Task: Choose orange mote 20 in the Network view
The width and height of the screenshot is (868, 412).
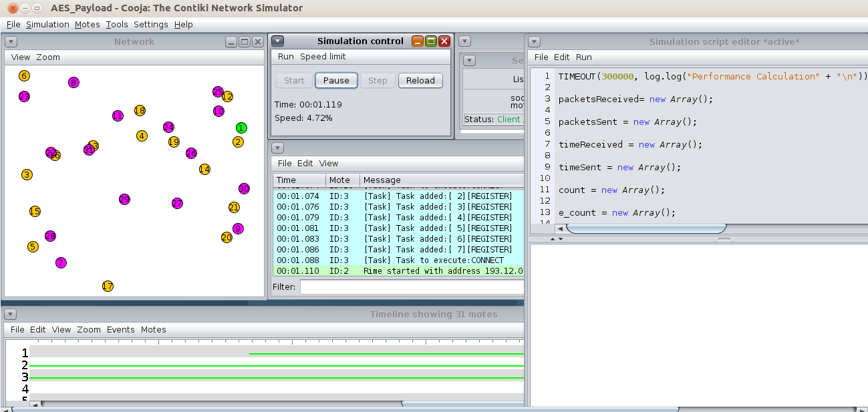Action: coord(227,237)
